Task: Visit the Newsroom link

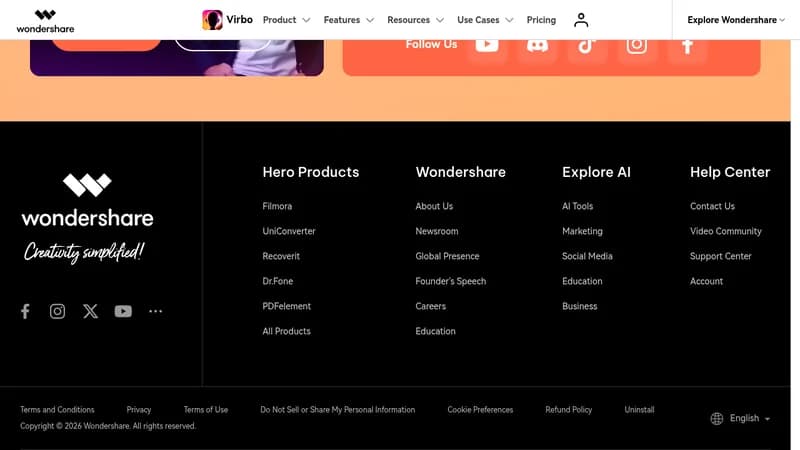Action: point(437,231)
